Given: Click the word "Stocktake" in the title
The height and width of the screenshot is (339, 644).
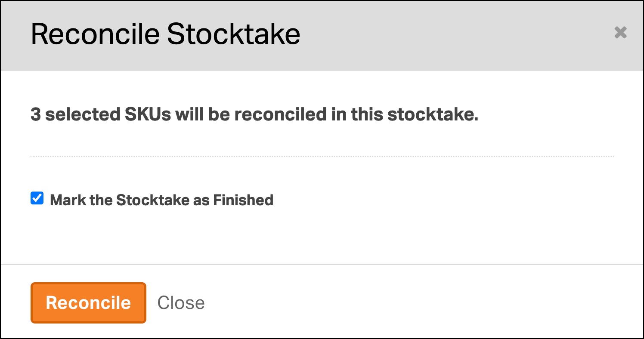Looking at the screenshot, I should 233,34.
